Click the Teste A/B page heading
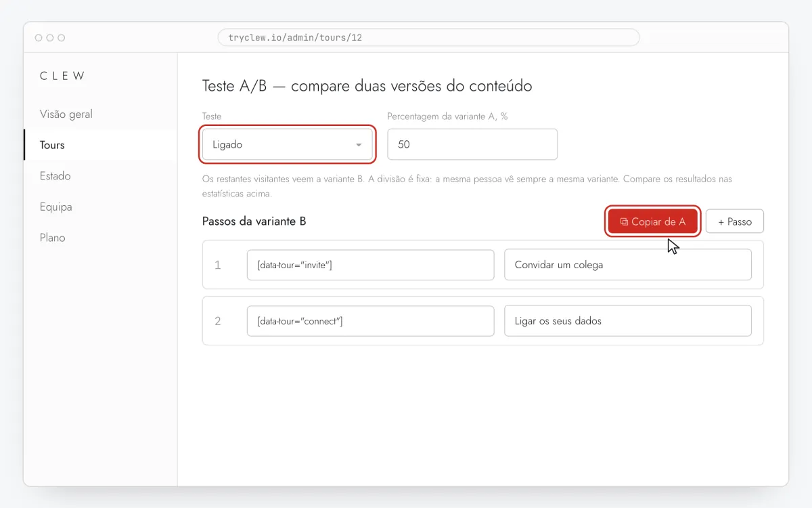 point(367,86)
